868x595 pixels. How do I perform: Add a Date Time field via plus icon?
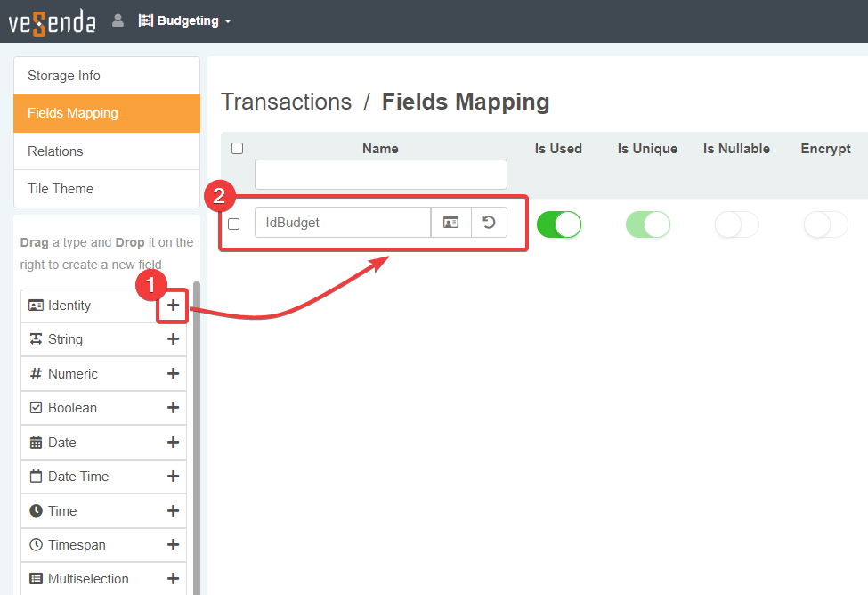(173, 477)
